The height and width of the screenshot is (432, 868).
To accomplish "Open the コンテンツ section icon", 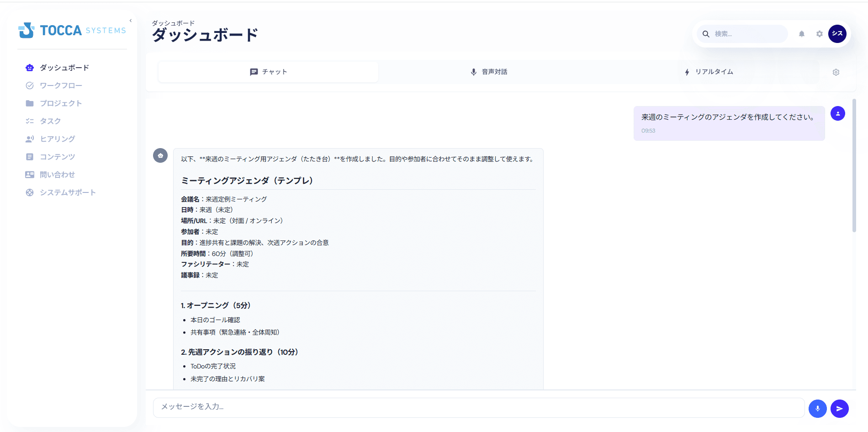I will (29, 156).
